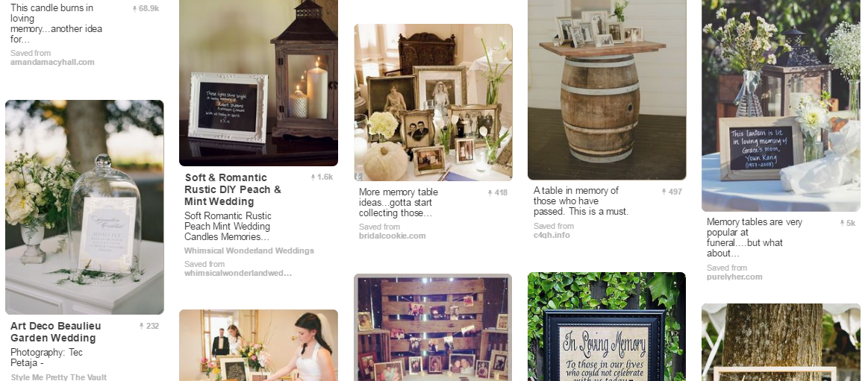Open amandamacyhall.com source link

[52, 63]
